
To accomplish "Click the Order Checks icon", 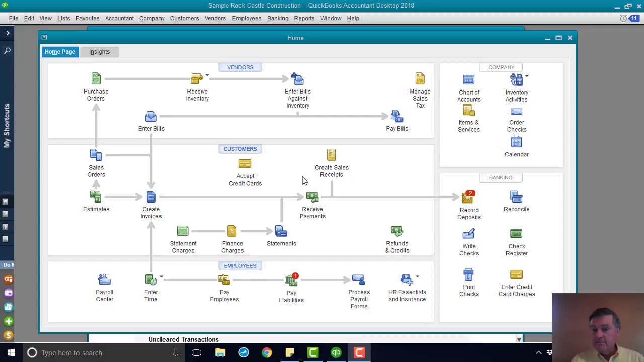I will [516, 111].
